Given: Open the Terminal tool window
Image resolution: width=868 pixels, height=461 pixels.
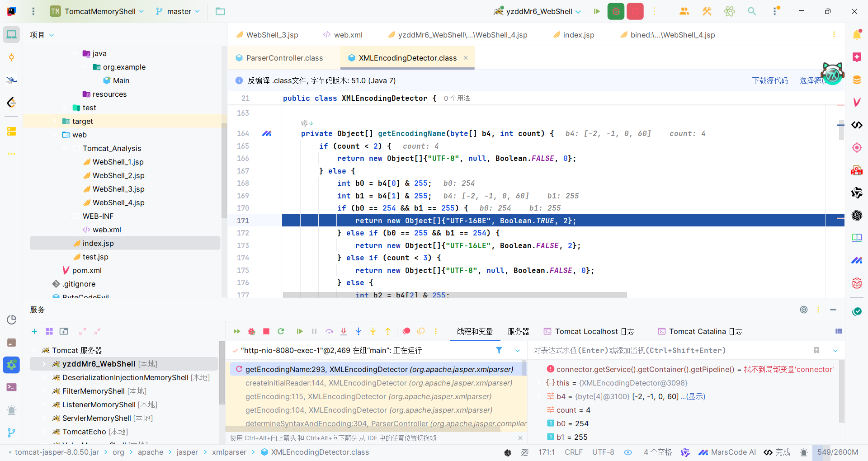Looking at the screenshot, I should click(11, 387).
